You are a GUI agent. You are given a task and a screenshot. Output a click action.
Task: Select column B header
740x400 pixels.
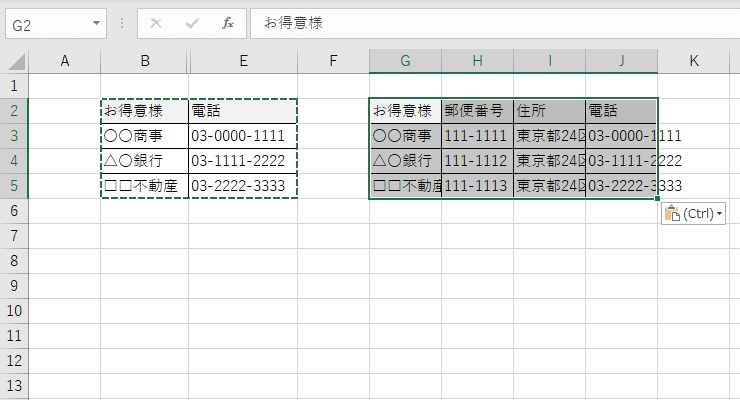[x=145, y=61]
